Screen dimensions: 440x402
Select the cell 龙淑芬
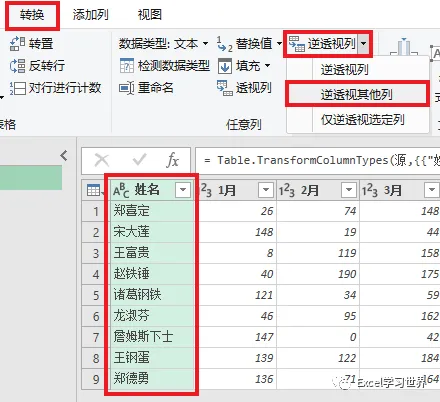[152, 316]
